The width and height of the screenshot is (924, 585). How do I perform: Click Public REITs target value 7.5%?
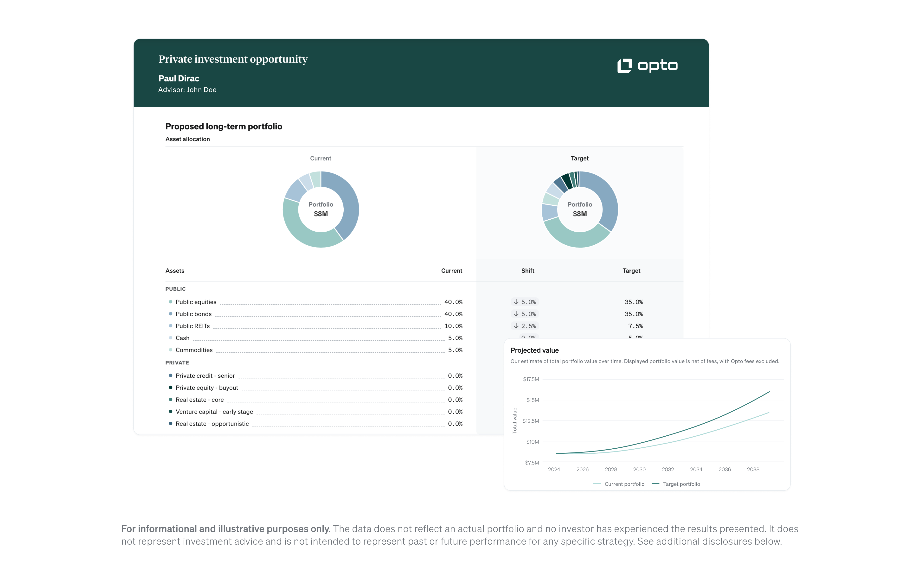(x=635, y=326)
